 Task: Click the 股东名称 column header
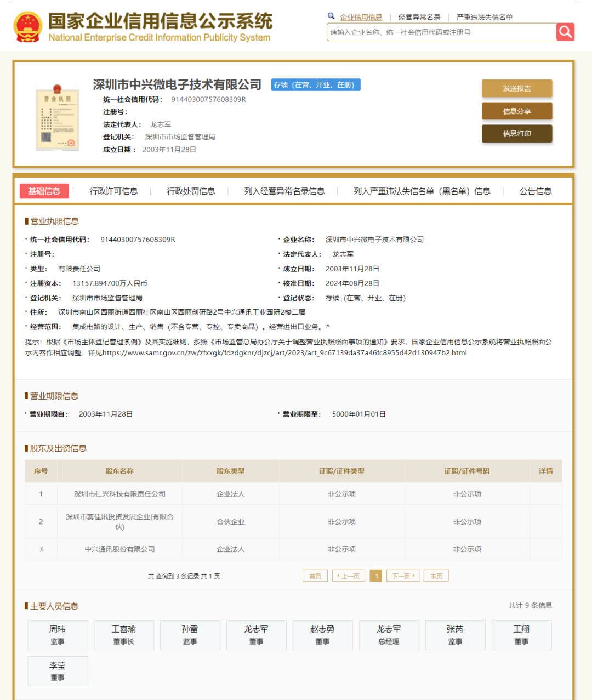coord(119,471)
